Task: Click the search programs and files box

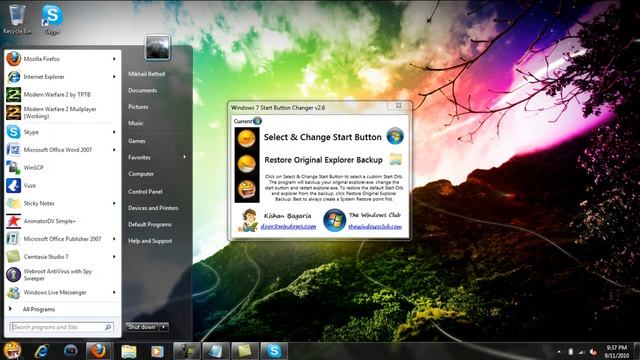Action: pos(62,327)
